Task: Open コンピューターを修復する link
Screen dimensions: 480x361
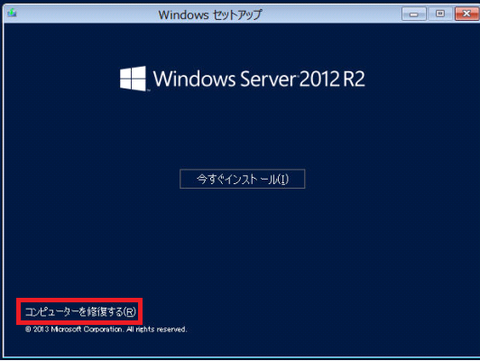Action: tap(81, 312)
